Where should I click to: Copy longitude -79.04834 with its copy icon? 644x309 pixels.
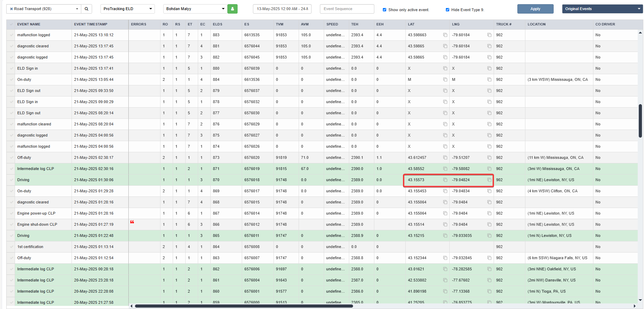pos(489,191)
